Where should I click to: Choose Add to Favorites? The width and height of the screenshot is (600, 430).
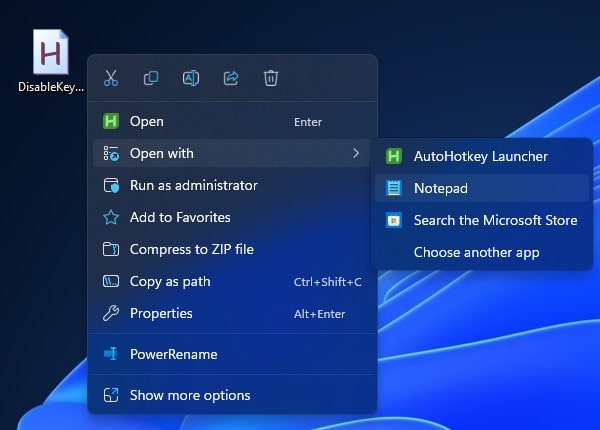coord(232,217)
